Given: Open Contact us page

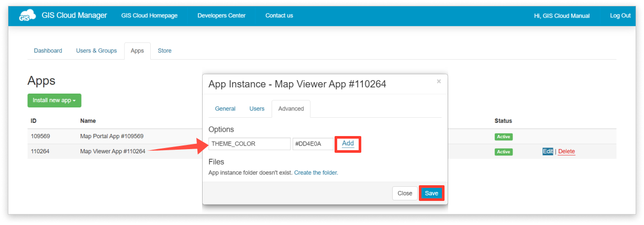Looking at the screenshot, I should click(279, 16).
